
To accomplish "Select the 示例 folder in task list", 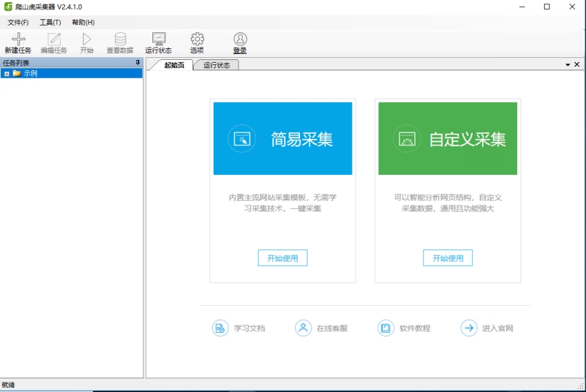I will point(30,74).
